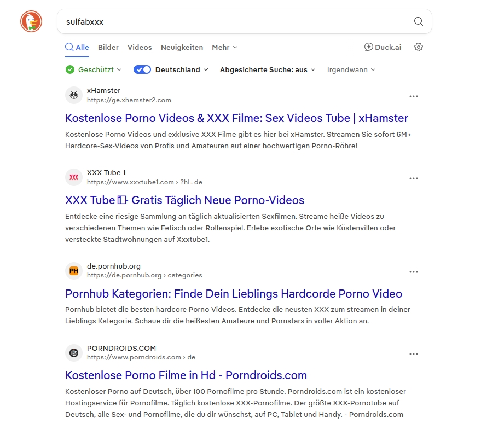Image resolution: width=504 pixels, height=435 pixels.
Task: Open Kostenlose Porno Filme in Hd link
Action: [186, 375]
